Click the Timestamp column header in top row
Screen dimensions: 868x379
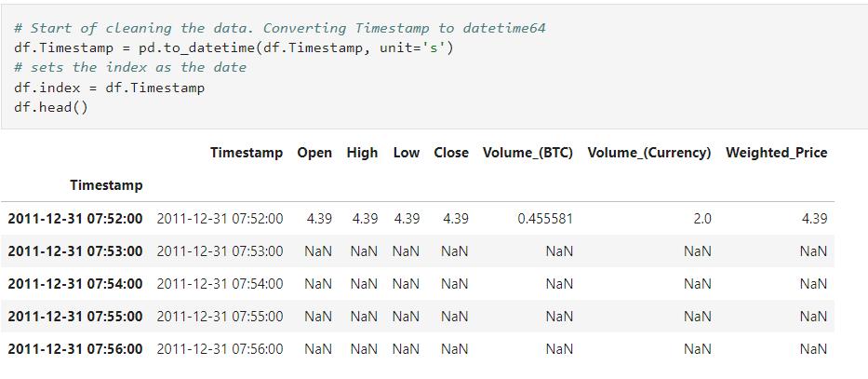pos(246,153)
